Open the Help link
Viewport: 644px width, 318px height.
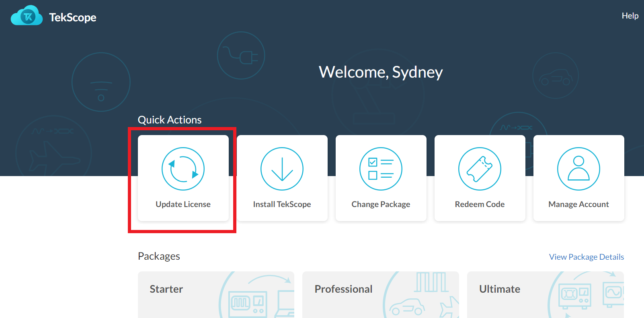tap(630, 16)
